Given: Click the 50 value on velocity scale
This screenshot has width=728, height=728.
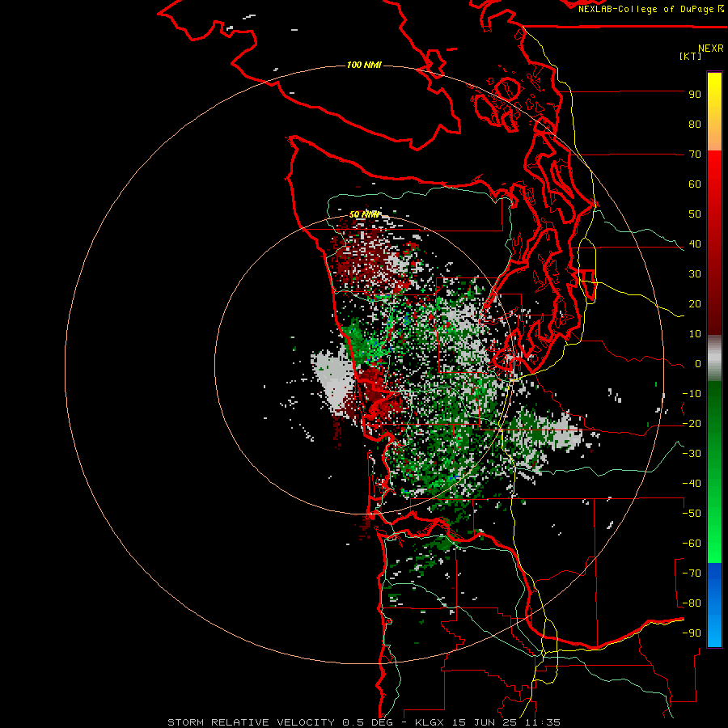Looking at the screenshot, I should click(695, 214).
